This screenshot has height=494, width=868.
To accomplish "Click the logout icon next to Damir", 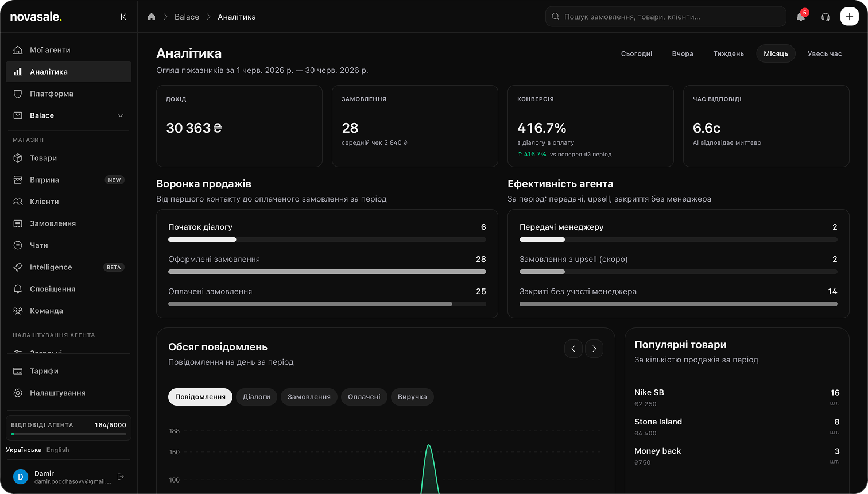I will 121,477.
